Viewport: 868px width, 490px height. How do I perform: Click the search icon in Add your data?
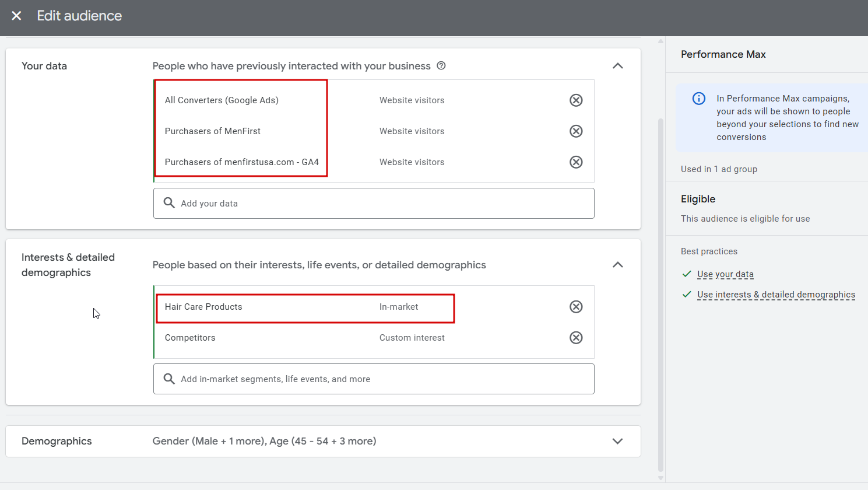pos(169,203)
